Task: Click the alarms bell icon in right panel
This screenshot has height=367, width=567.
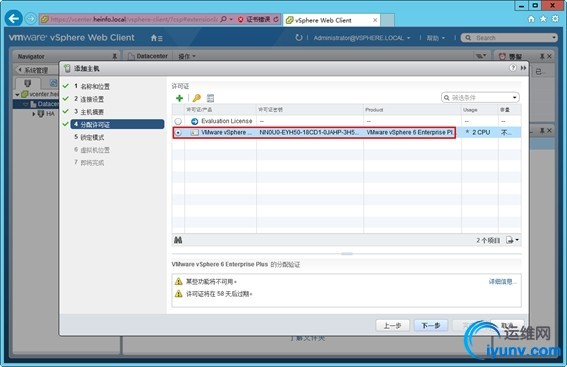Action: (502, 56)
